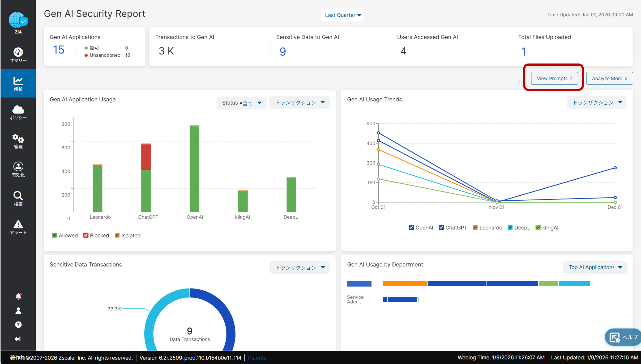Click the Patents link in the footer

(257, 358)
